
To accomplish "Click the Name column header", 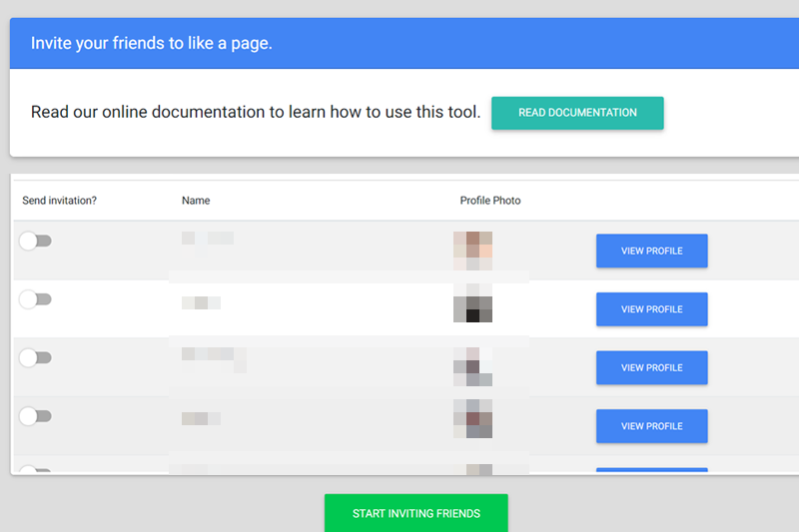I will tap(196, 201).
